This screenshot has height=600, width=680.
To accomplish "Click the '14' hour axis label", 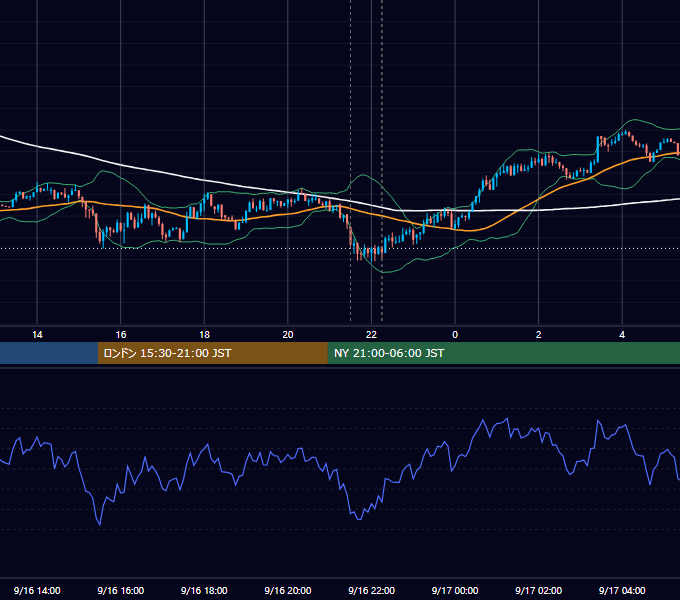I will click(x=37, y=335).
